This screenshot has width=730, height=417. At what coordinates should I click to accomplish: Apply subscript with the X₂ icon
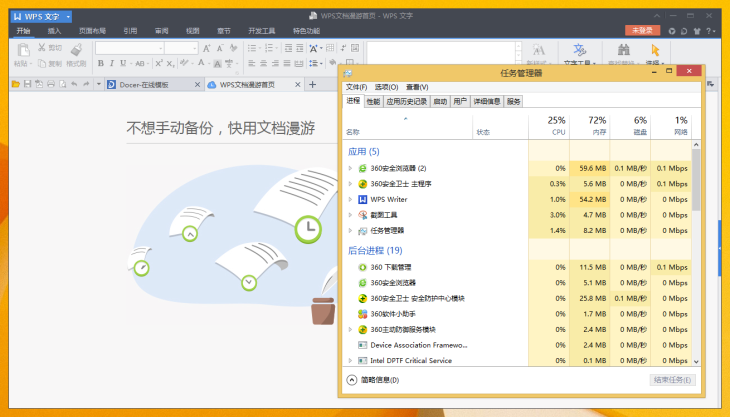pos(170,63)
